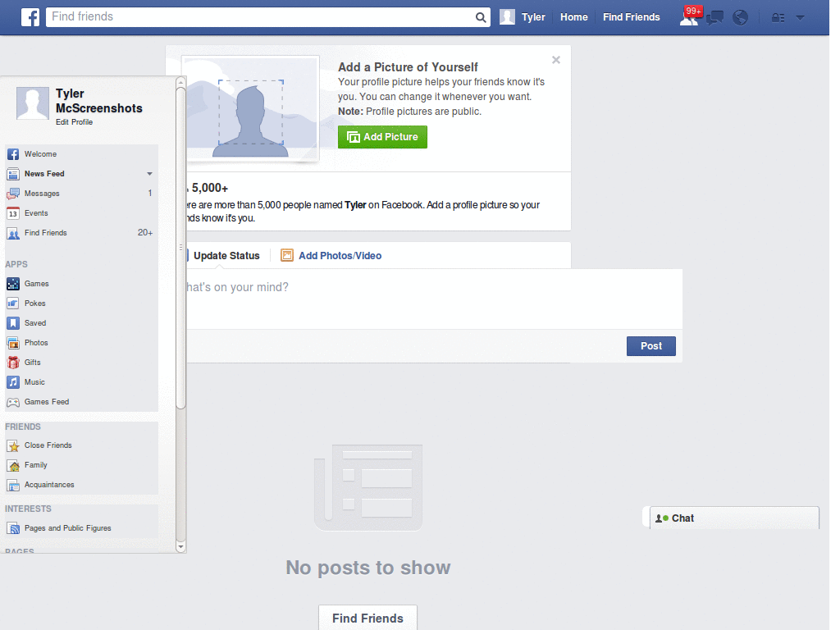Click the green Add Picture button

(x=382, y=137)
